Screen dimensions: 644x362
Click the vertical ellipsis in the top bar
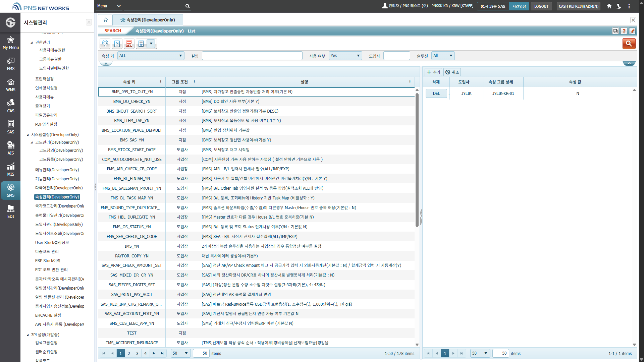[x=629, y=6]
